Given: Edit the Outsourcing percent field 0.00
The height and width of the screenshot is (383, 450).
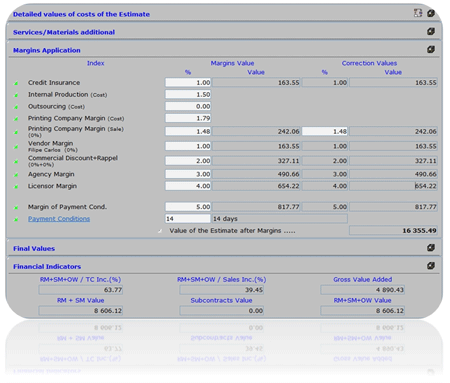Looking at the screenshot, I should tap(188, 106).
